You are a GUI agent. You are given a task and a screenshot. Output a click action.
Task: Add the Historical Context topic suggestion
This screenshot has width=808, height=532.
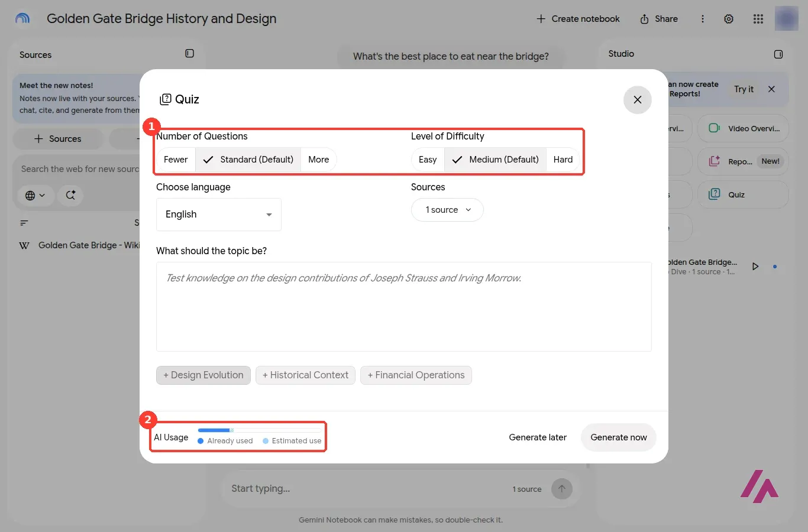click(x=305, y=375)
